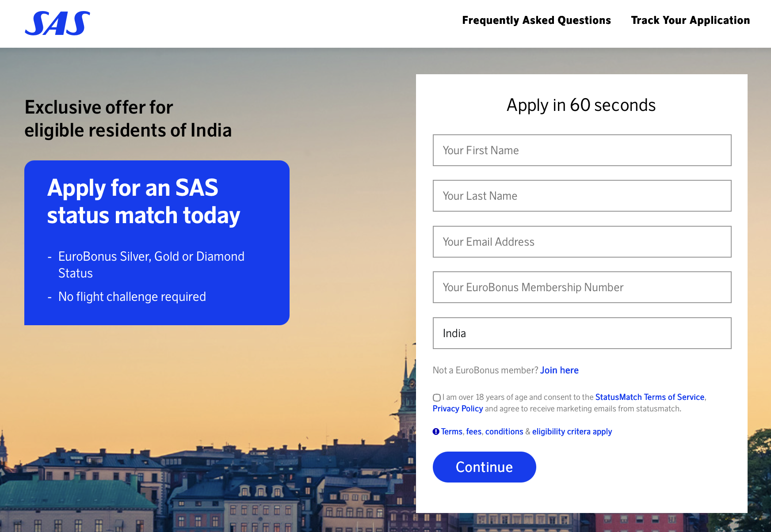Viewport: 771px width, 532px height.
Task: Click the SAS logo
Action: [x=57, y=23]
